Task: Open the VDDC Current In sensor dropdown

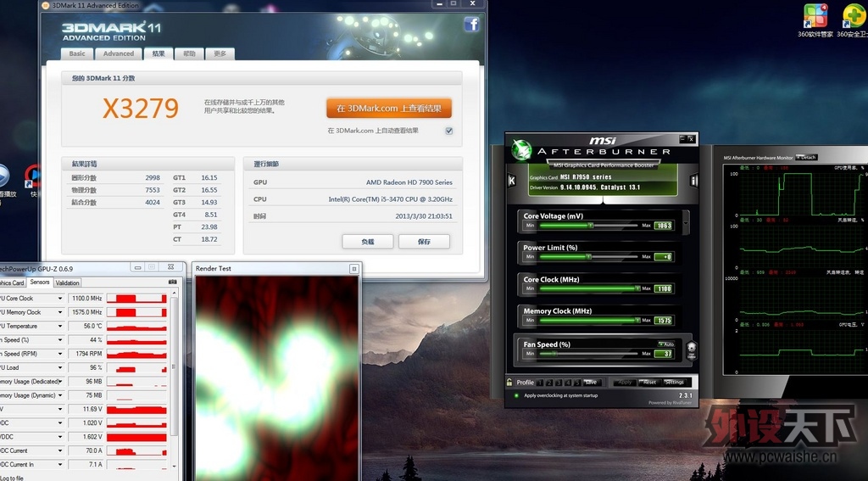Action: click(x=60, y=465)
